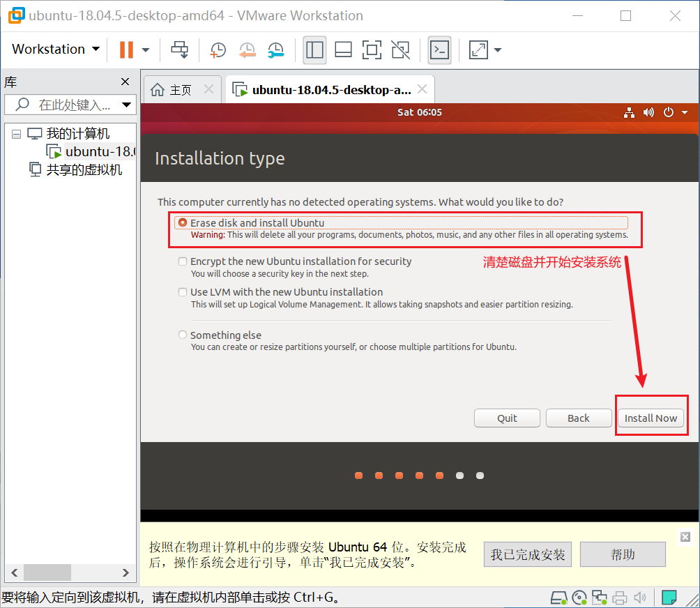The image size is (700, 608).
Task: Open the snapshot manager icon
Action: (276, 50)
